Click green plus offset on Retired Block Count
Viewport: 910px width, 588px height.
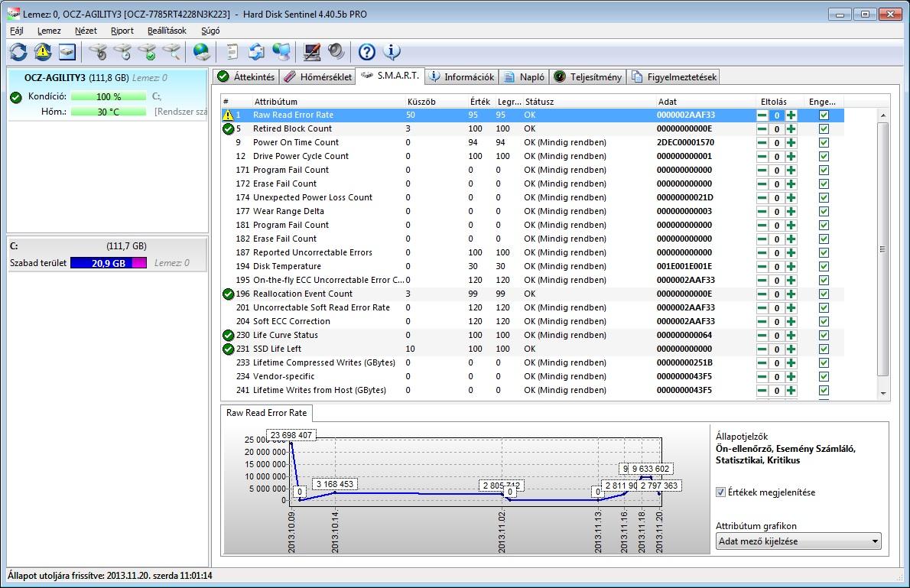pyautogui.click(x=791, y=129)
